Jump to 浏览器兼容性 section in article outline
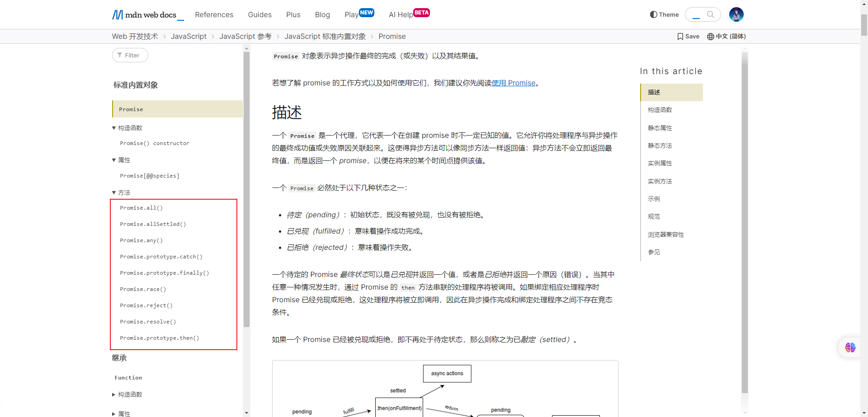This screenshot has width=868, height=417. point(665,234)
